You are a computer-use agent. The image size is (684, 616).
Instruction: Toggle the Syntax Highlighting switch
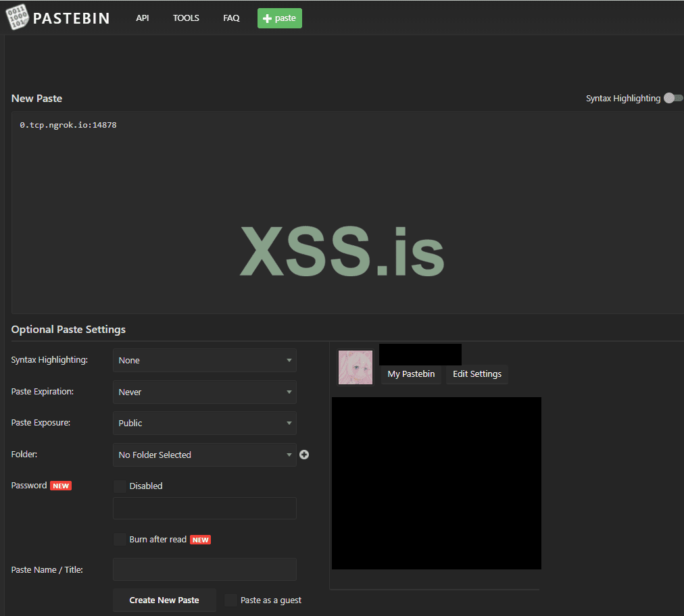point(673,98)
